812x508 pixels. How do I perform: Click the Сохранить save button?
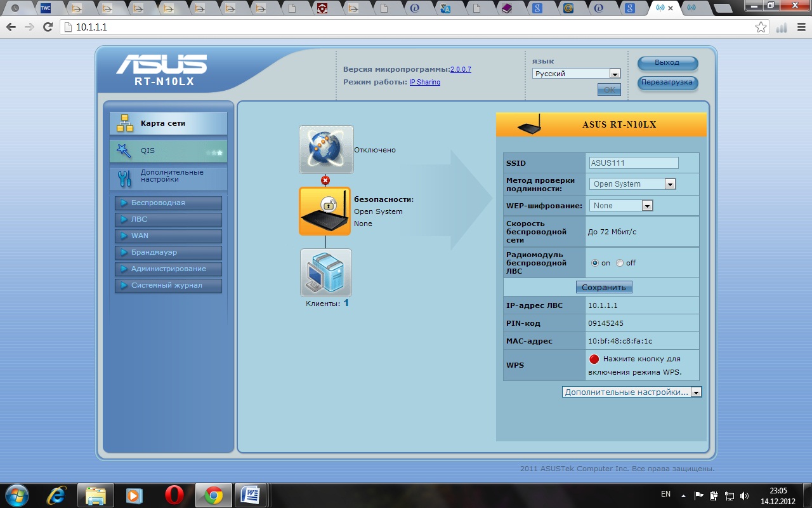click(x=604, y=288)
